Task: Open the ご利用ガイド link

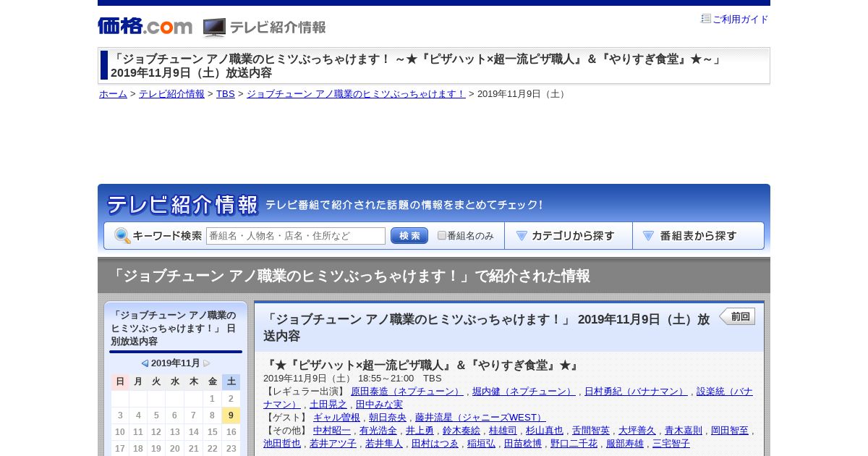Action: (740, 20)
